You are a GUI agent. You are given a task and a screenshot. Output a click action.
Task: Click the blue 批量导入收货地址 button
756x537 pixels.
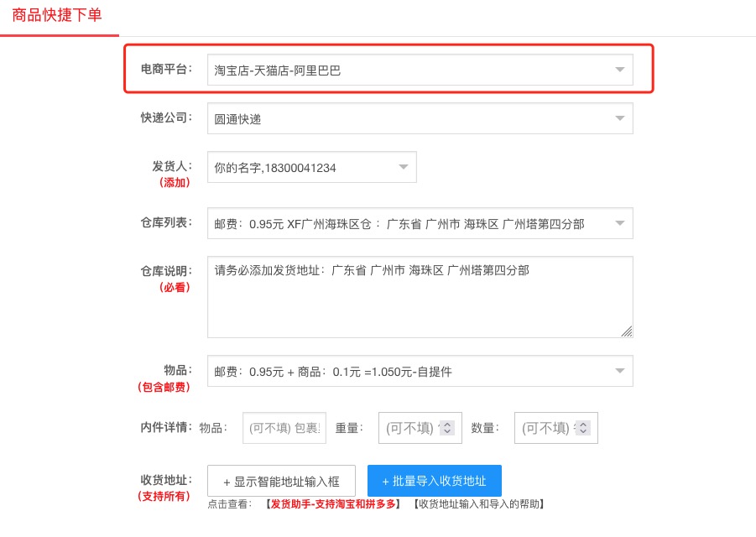click(434, 481)
